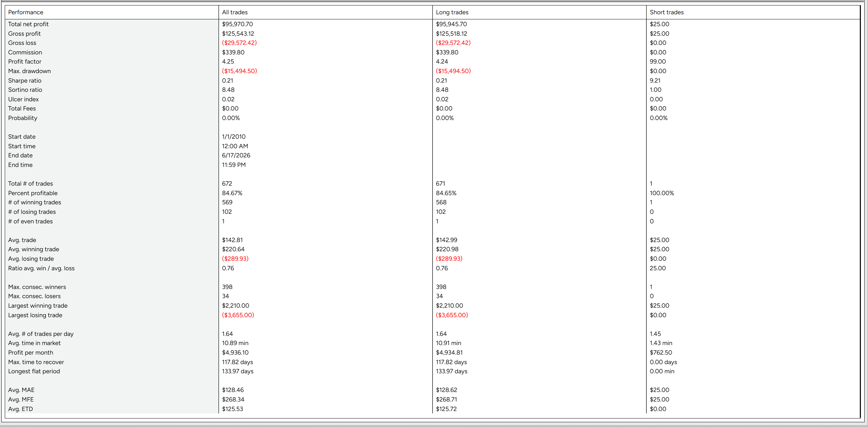This screenshot has width=868, height=427.
Task: Click Short trades percent profitable 100.00%
Action: pyautogui.click(x=662, y=193)
